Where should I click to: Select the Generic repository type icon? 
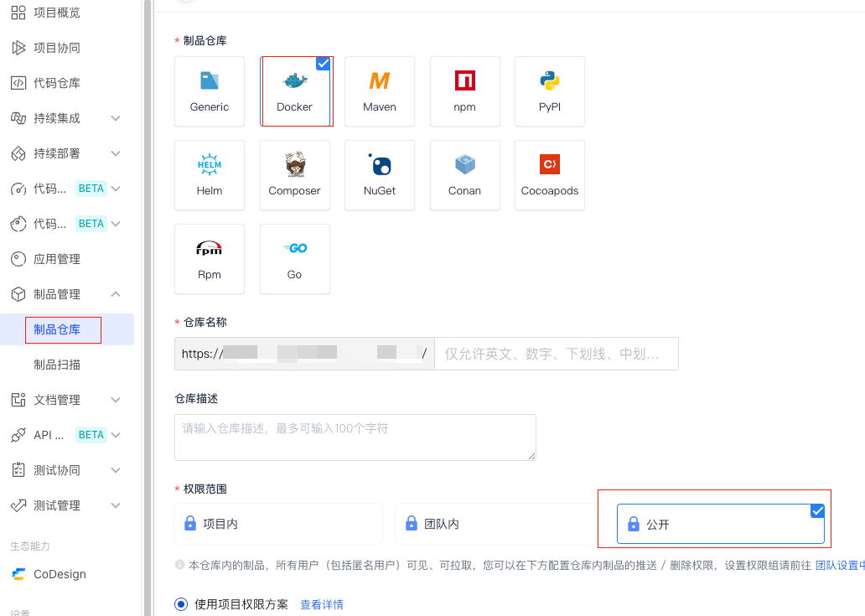pyautogui.click(x=209, y=81)
